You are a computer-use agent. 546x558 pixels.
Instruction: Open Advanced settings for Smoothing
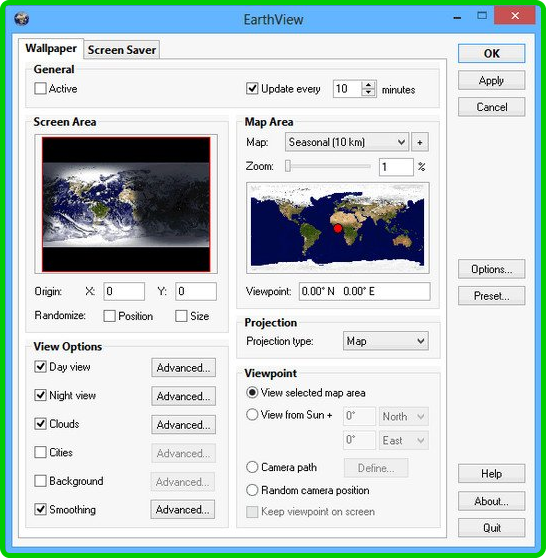tap(183, 509)
